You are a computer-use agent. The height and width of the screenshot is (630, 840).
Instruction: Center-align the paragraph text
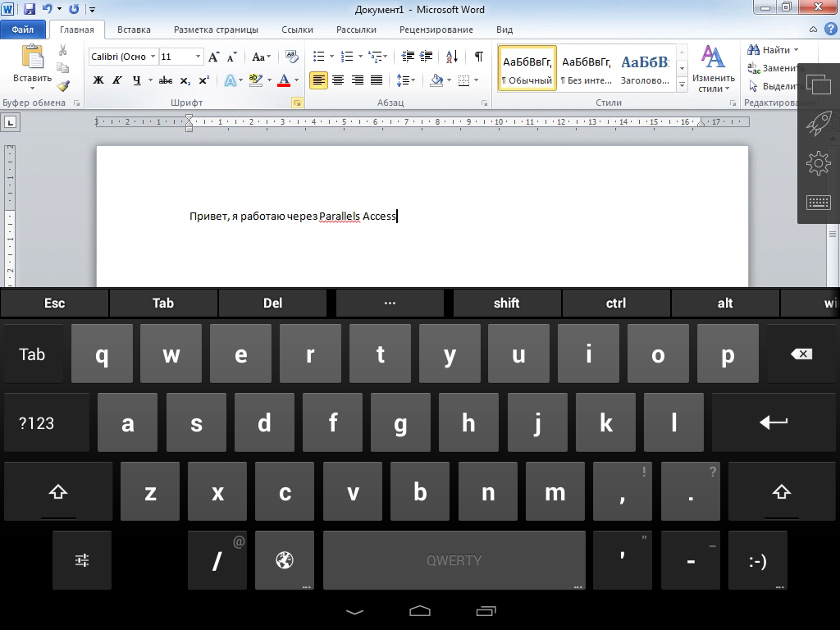click(x=338, y=80)
